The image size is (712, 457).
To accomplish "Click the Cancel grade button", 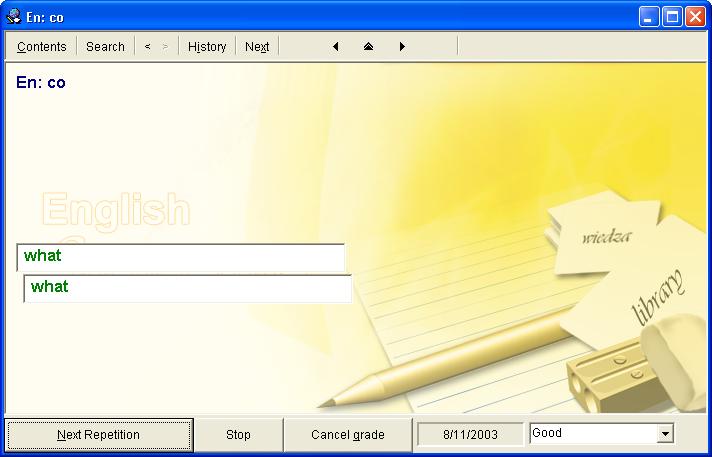I will [x=347, y=435].
